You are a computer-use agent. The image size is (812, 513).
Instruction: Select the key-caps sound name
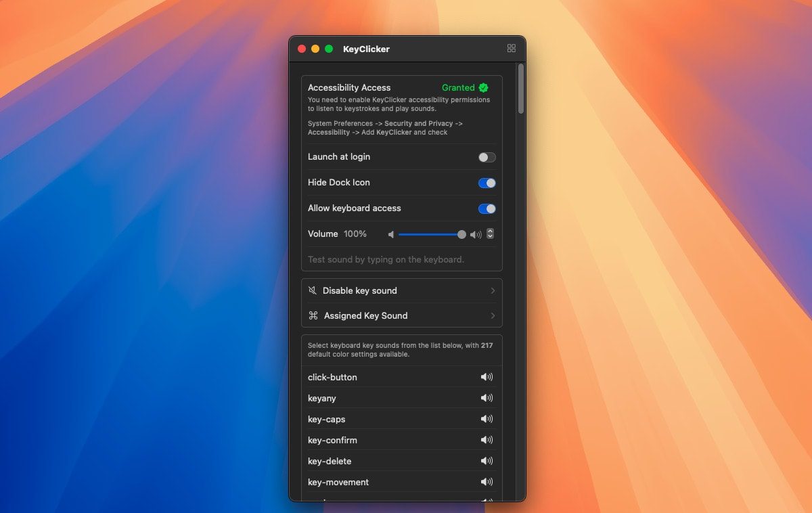(327, 419)
